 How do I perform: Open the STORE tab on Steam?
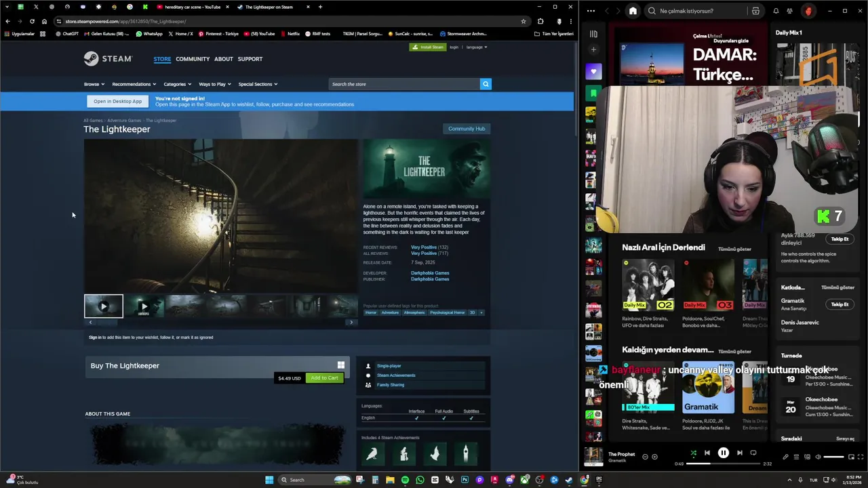[162, 59]
